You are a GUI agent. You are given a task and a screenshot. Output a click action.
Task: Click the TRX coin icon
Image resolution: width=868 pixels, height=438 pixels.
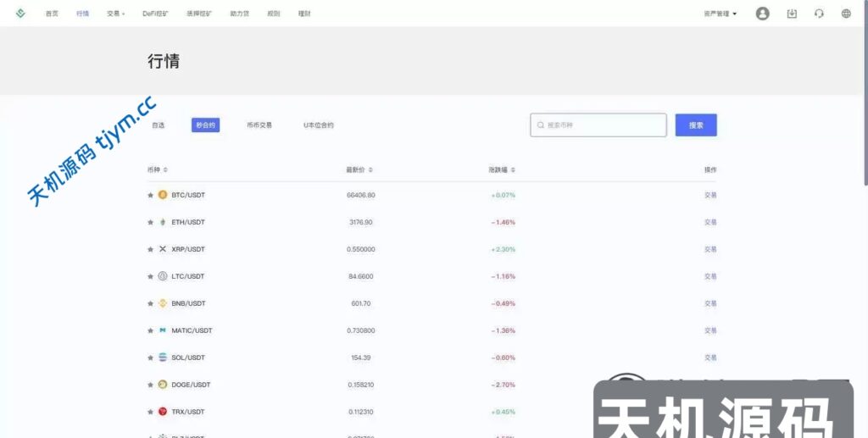tap(163, 412)
